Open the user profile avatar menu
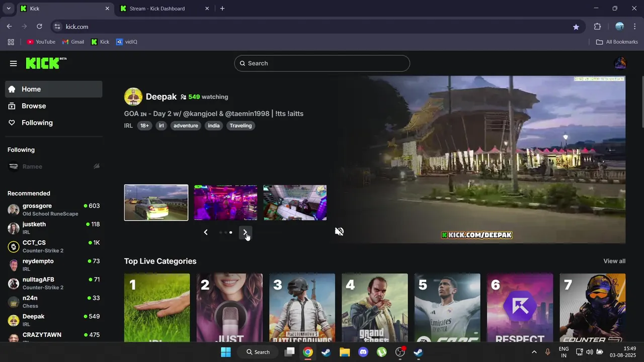Screen dimensions: 644x362 (620, 63)
